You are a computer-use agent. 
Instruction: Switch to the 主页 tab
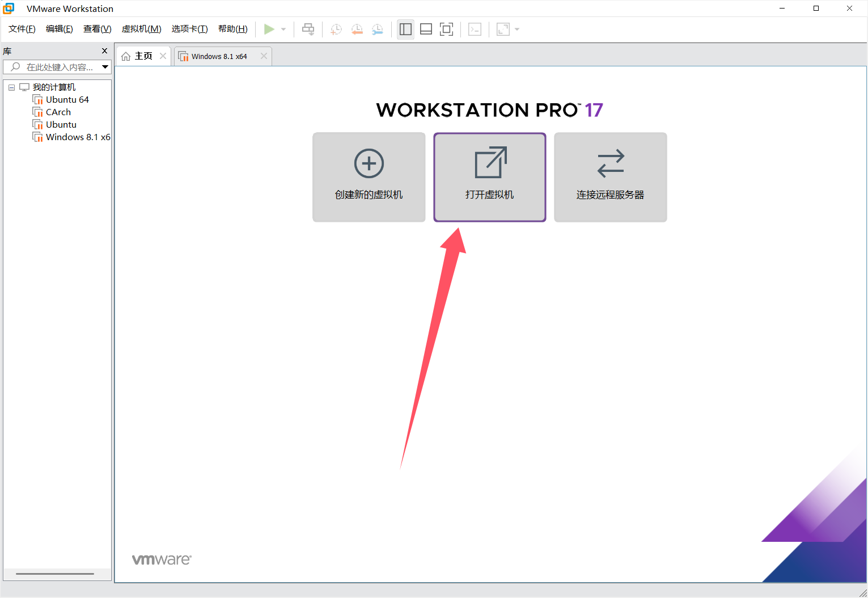[143, 56]
